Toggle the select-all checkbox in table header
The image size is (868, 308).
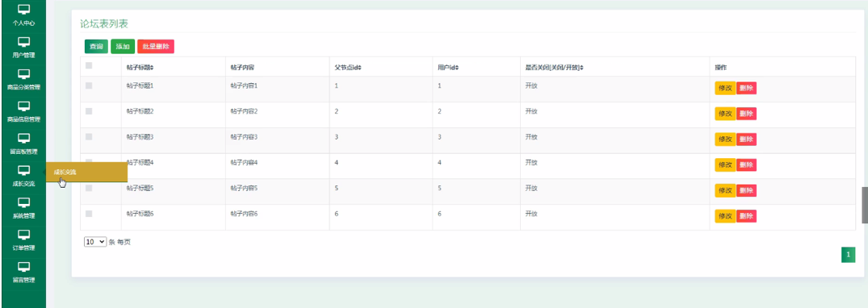89,66
